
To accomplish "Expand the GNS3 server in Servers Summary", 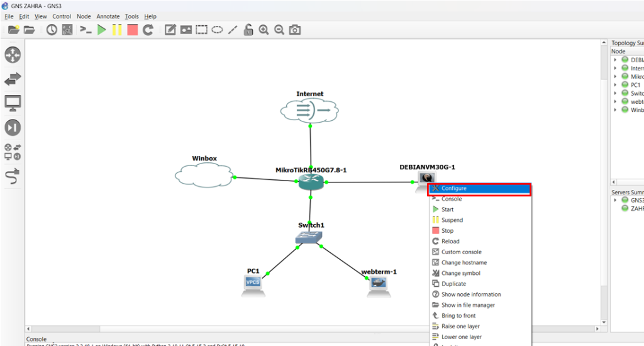I will pyautogui.click(x=615, y=200).
